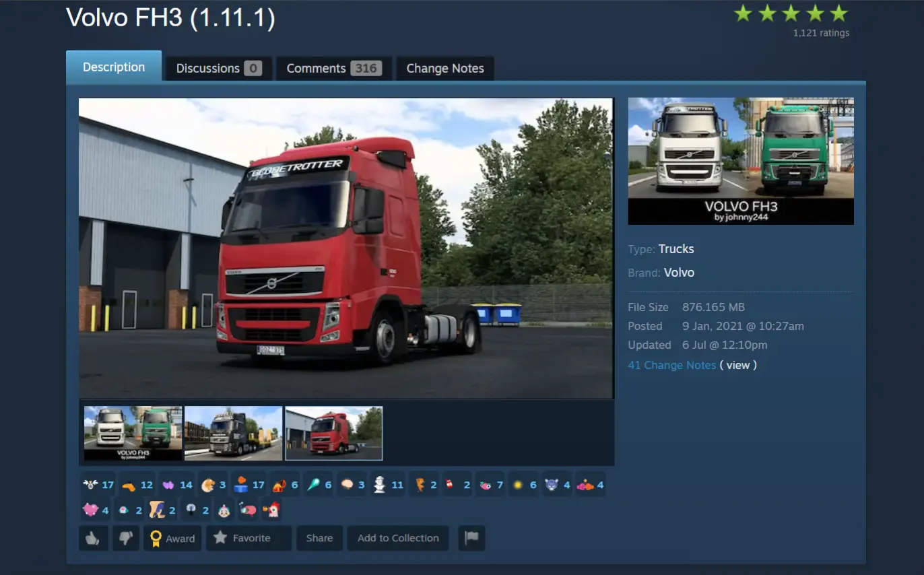Rate the mod with thumbs down
Screen dimensions: 924x575
pos(126,538)
